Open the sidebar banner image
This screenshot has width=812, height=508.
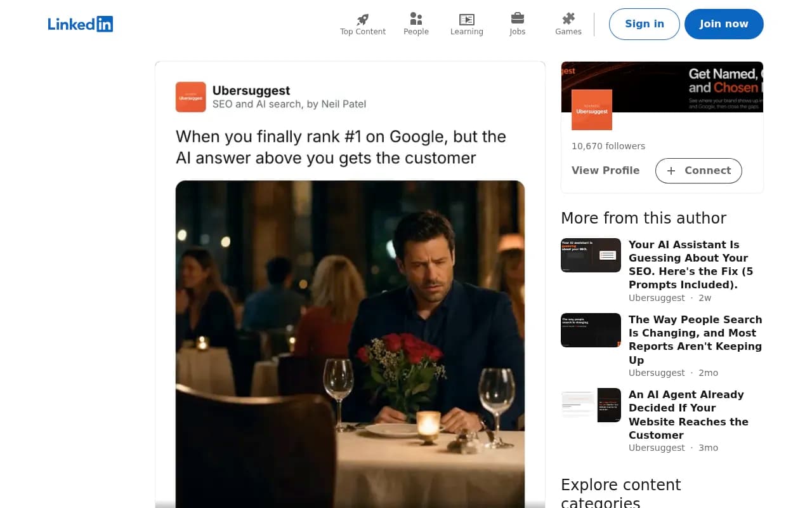point(662,87)
